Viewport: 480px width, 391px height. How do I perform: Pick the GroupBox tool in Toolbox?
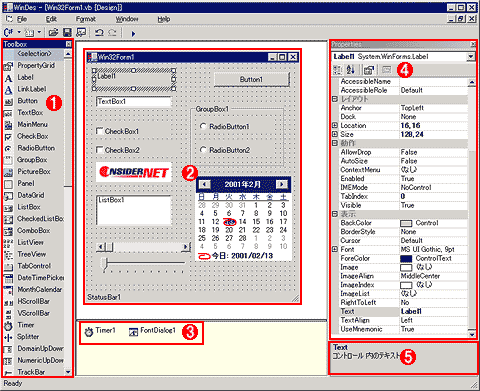pyautogui.click(x=32, y=160)
